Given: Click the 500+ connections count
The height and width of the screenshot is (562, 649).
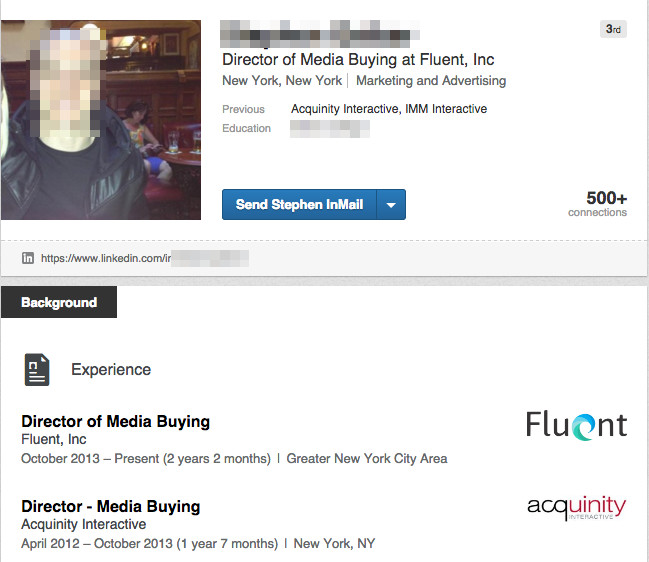Looking at the screenshot, I should 598,204.
